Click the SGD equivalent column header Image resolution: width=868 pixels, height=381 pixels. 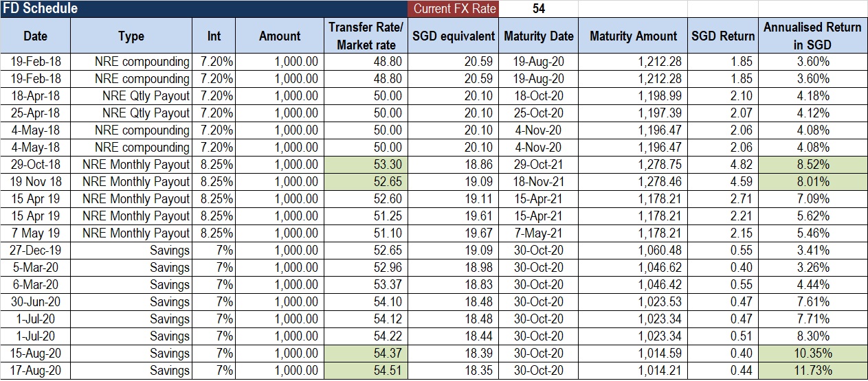point(454,36)
